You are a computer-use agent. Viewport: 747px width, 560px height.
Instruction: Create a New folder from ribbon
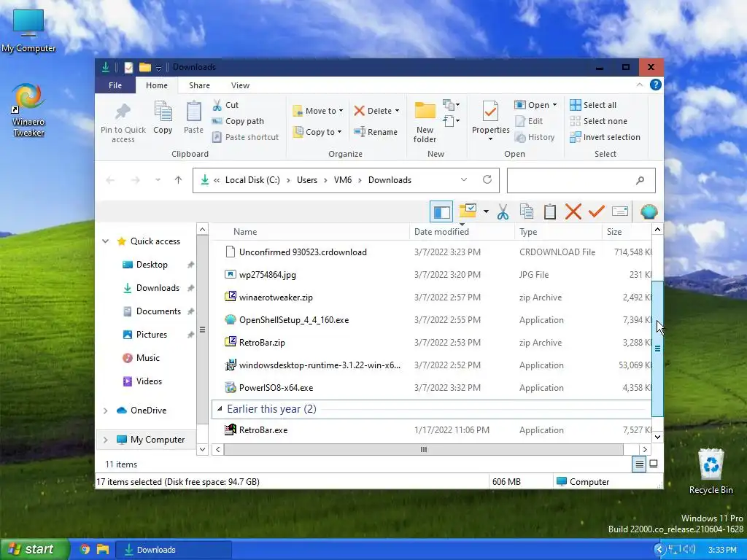(425, 122)
